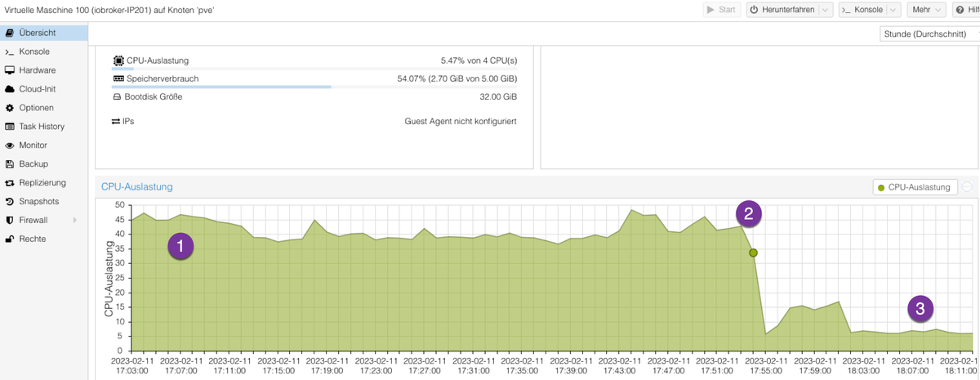Select the Backup floppy disk icon
This screenshot has width=980, height=380.
[10, 164]
